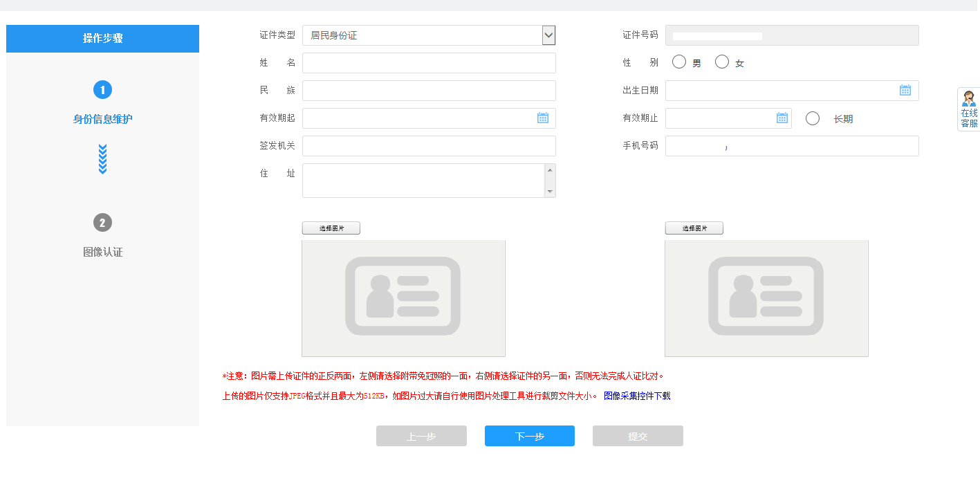
Task: Open the 有效期起 calendar picker icon
Action: tap(543, 118)
